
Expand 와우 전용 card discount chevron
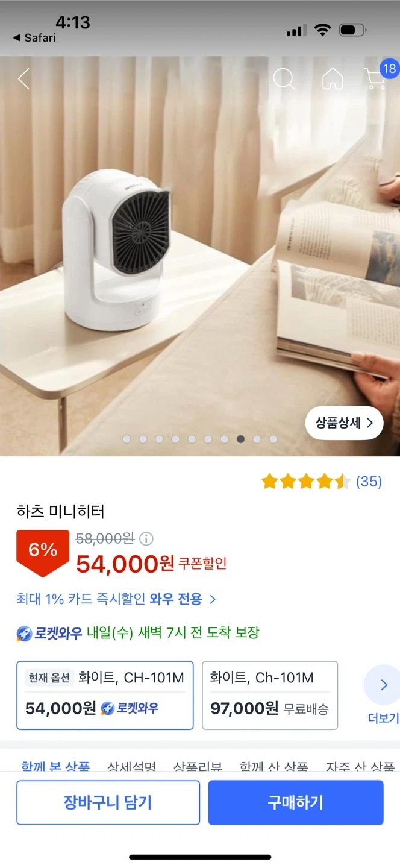coord(213,599)
